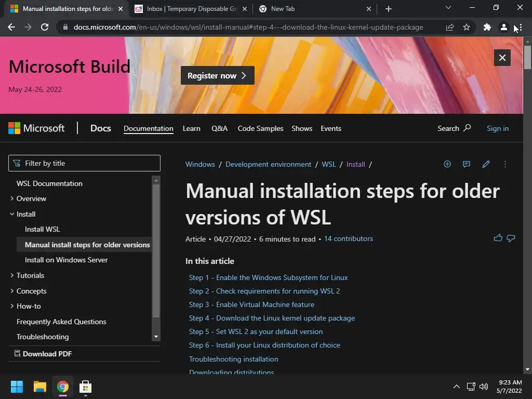Click the sidebar scrollbar up arrow

156,180
